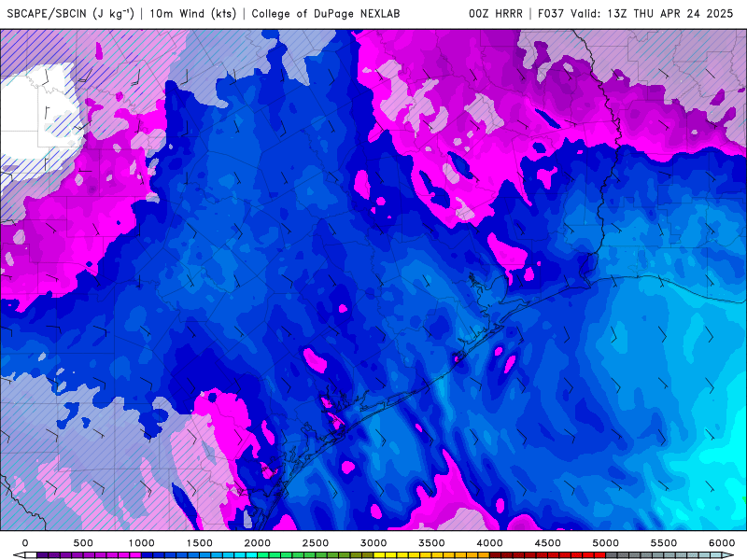Image resolution: width=747 pixels, height=560 pixels.
Task: Click the 6000 label on the color scale
Action: pos(722,543)
